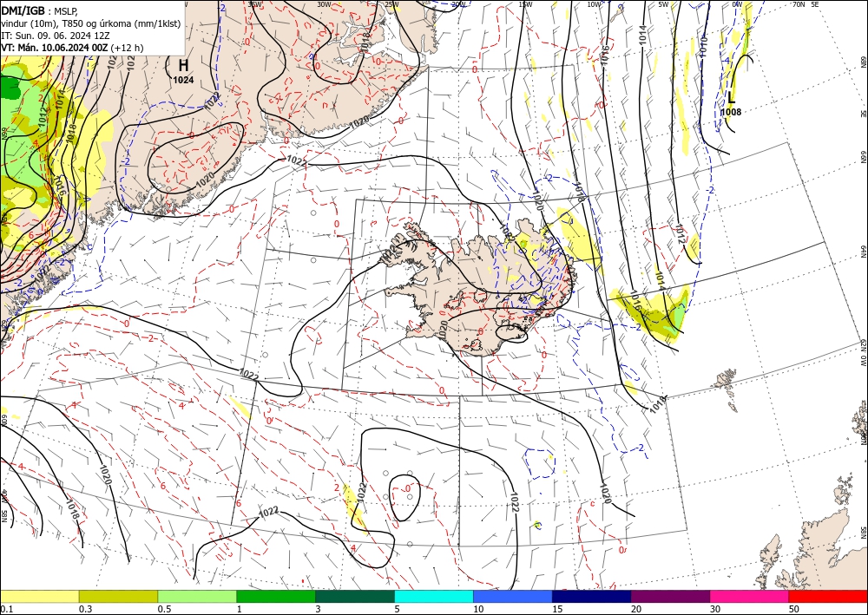Click the cyan 5 mm legend swatch
Screen dimensions: 868x615
[x=434, y=596]
